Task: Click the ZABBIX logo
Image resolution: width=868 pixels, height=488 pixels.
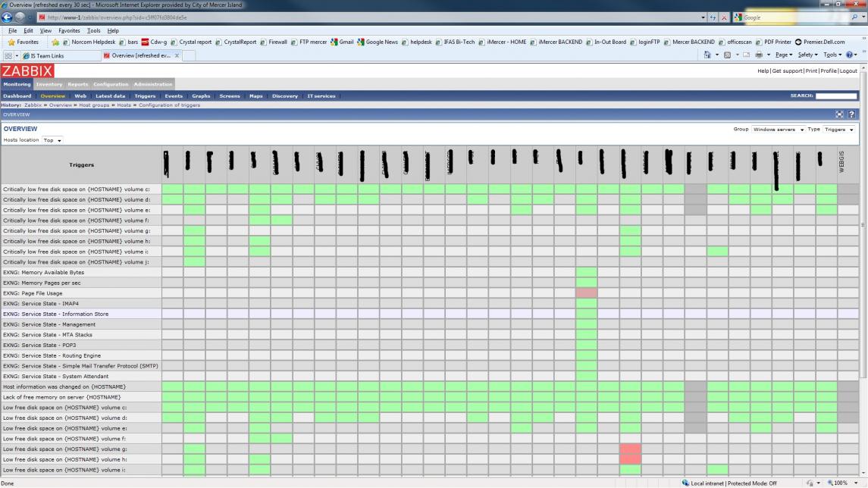Action: pos(27,70)
